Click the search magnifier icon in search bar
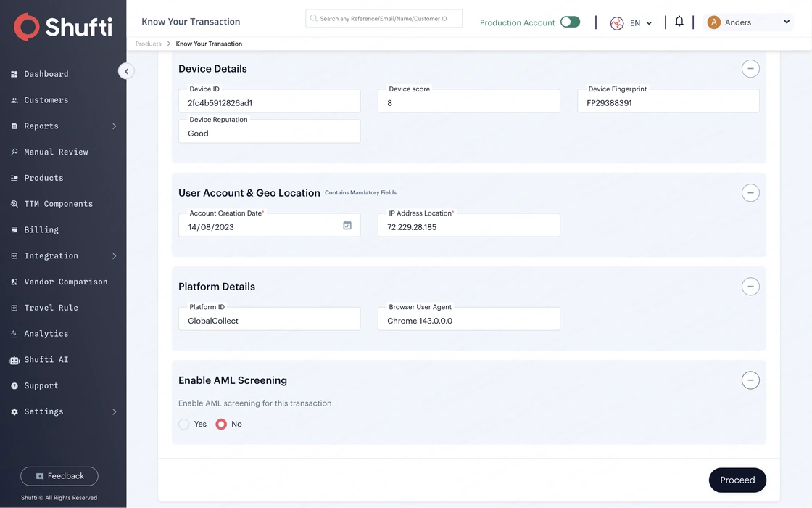Viewport: 812px width, 508px height. click(x=313, y=18)
